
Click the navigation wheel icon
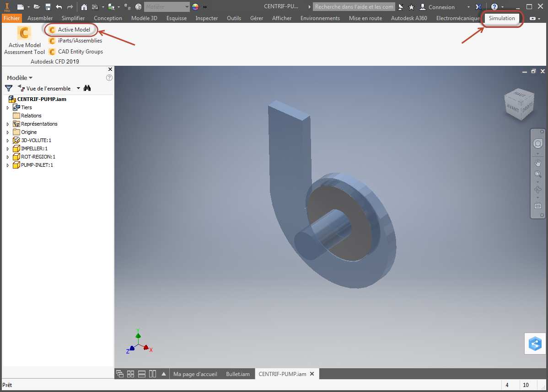[x=538, y=143]
